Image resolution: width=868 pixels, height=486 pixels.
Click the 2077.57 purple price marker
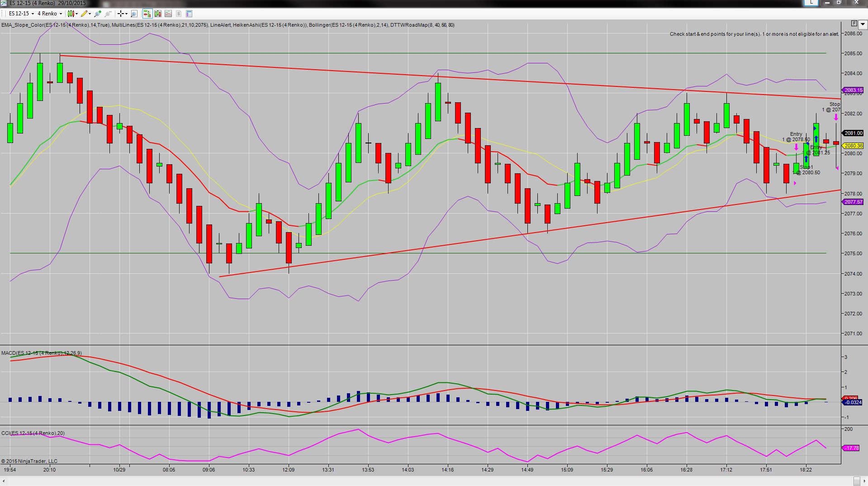coord(854,202)
